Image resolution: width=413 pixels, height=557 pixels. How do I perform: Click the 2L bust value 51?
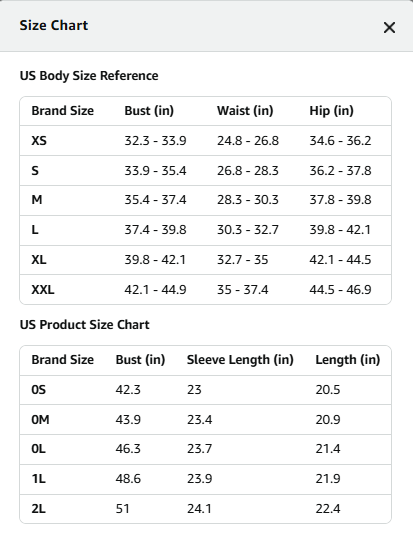coord(123,509)
